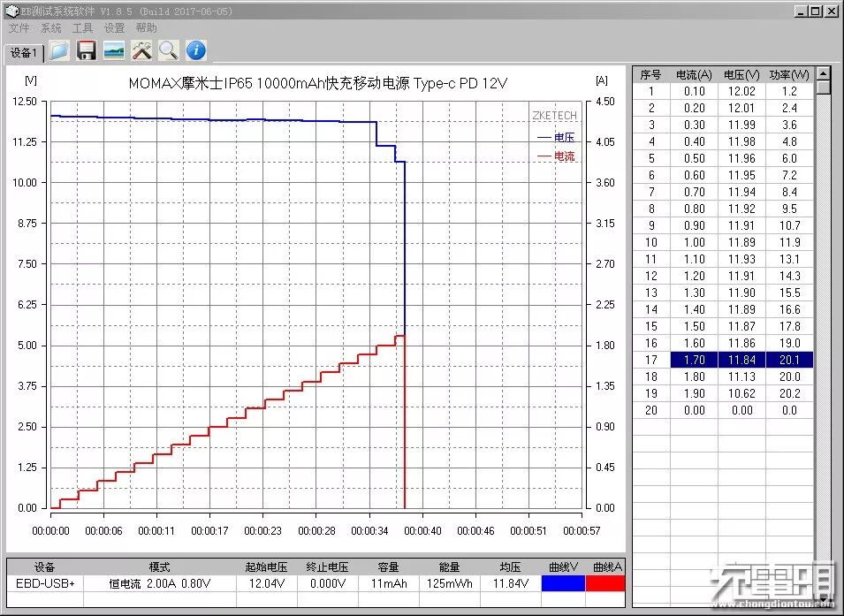This screenshot has height=616, width=844.
Task: Click the 功率(W) column header
Action: coord(789,75)
